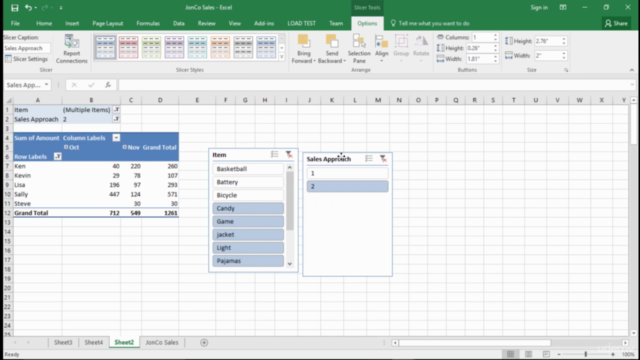Switch to the Page Layout tab

point(107,23)
